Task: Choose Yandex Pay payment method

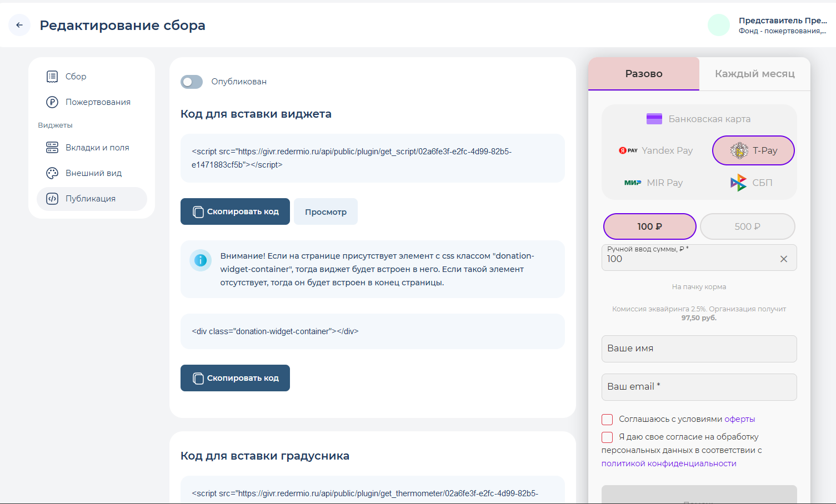Action: tap(656, 150)
